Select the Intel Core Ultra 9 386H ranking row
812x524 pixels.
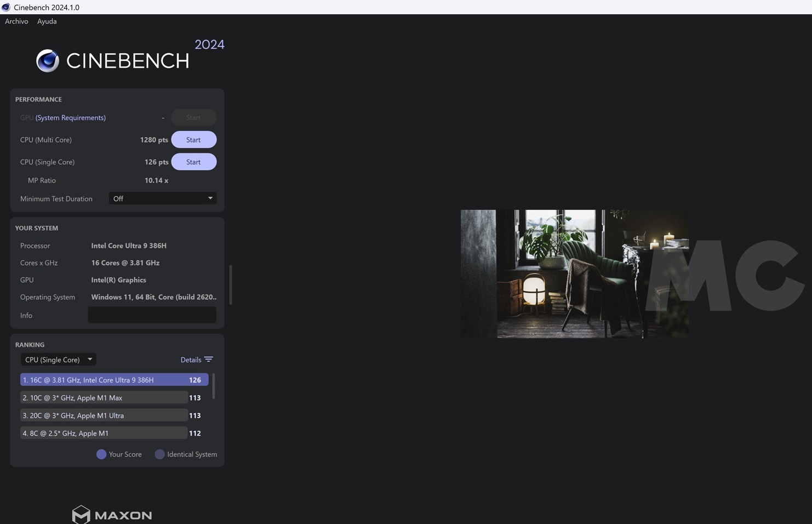pos(114,380)
